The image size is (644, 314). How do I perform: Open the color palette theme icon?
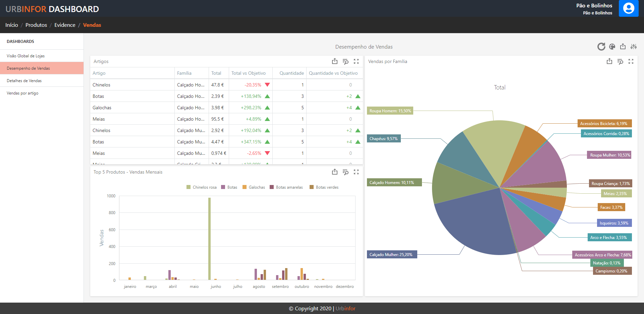pos(612,47)
